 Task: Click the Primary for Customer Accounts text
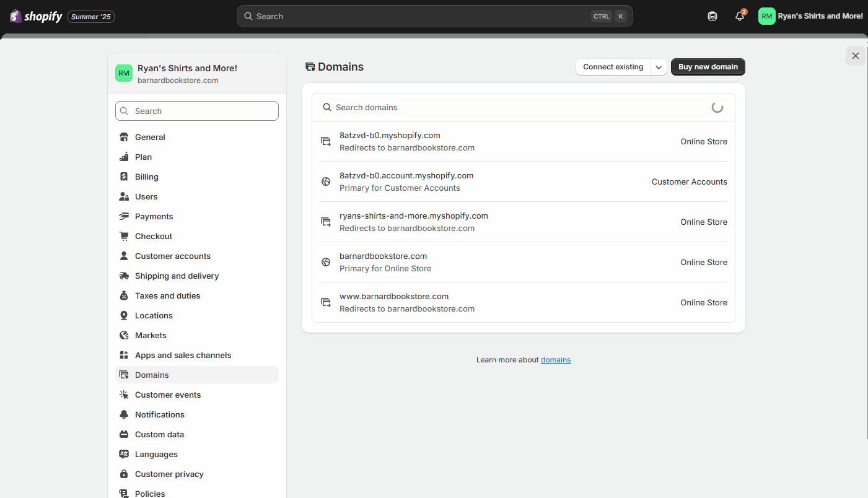(x=400, y=188)
